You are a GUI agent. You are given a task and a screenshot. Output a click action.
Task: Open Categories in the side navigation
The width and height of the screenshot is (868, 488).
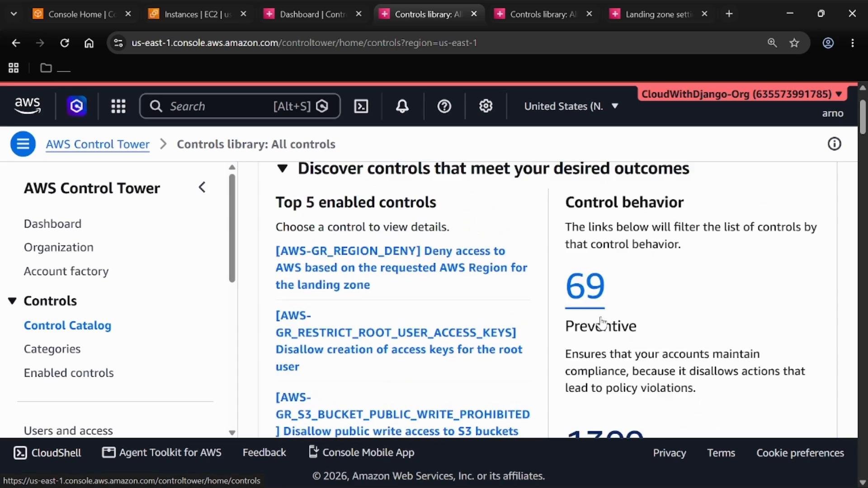pyautogui.click(x=52, y=349)
